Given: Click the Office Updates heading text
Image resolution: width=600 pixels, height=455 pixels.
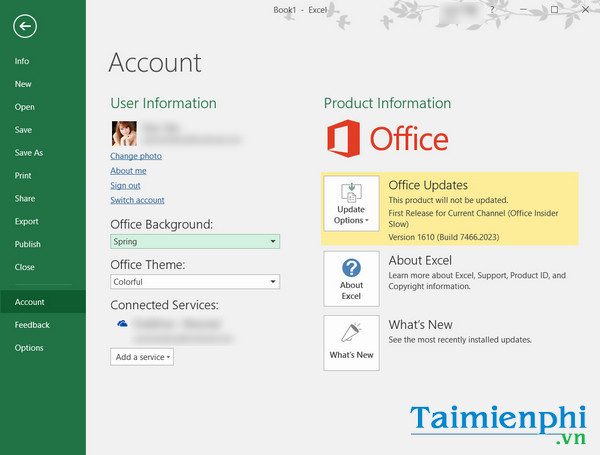Looking at the screenshot, I should (x=428, y=185).
